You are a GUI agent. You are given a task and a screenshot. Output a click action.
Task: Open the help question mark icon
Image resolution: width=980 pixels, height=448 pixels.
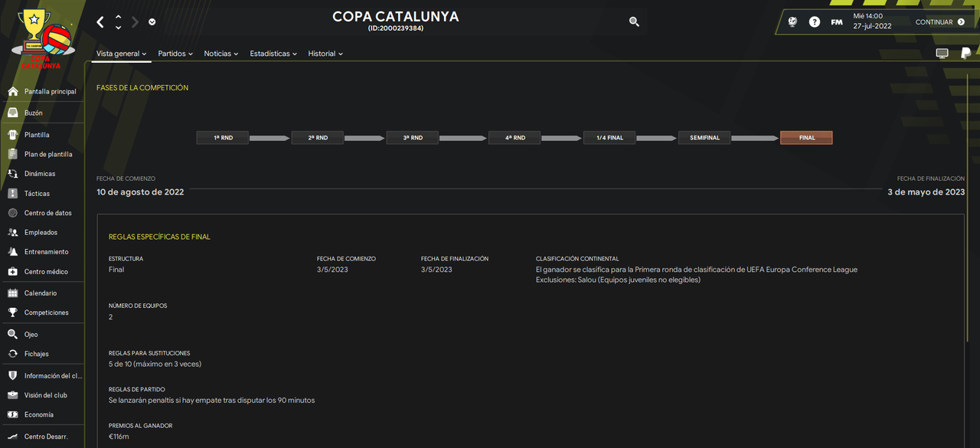pyautogui.click(x=815, y=22)
